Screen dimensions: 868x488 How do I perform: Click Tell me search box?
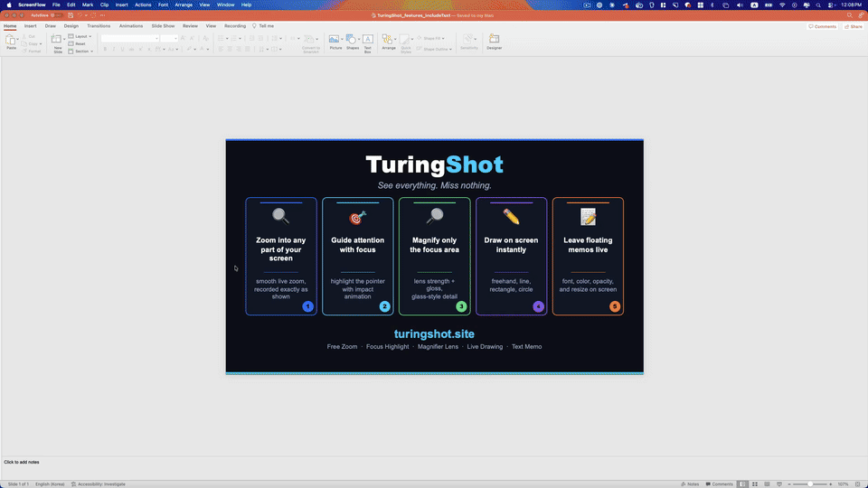click(x=263, y=26)
